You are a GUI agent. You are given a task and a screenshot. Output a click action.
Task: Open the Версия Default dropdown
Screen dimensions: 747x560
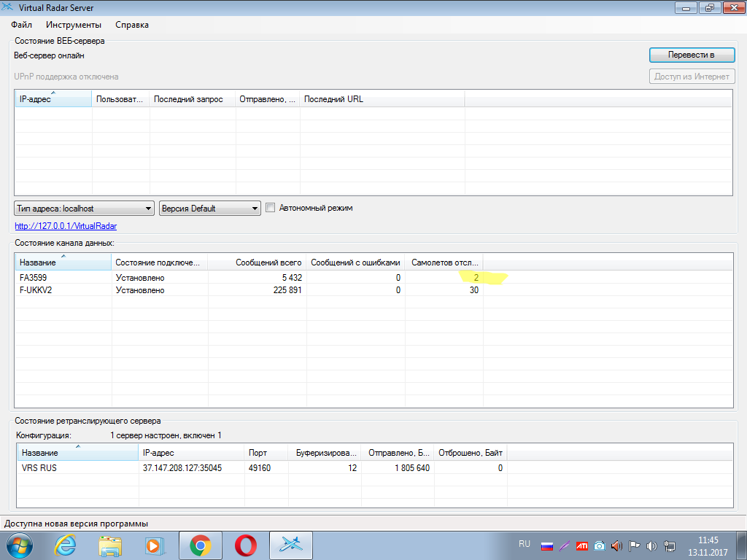210,209
